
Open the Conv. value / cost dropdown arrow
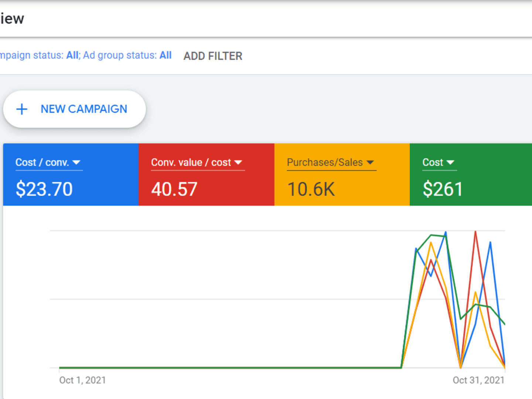click(238, 163)
